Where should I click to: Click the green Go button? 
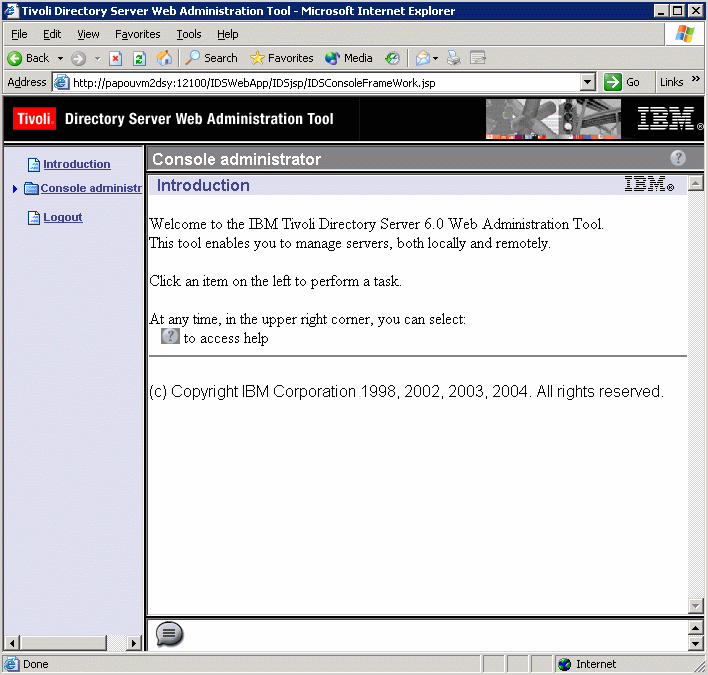pos(622,82)
